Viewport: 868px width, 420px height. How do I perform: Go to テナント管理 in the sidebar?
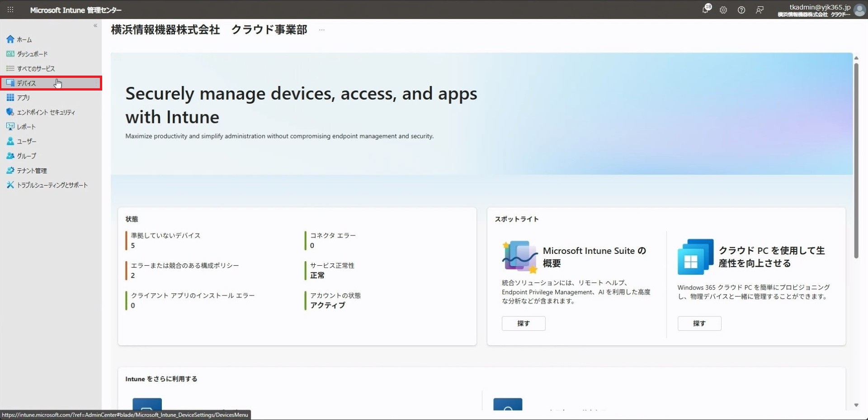pyautogui.click(x=32, y=171)
